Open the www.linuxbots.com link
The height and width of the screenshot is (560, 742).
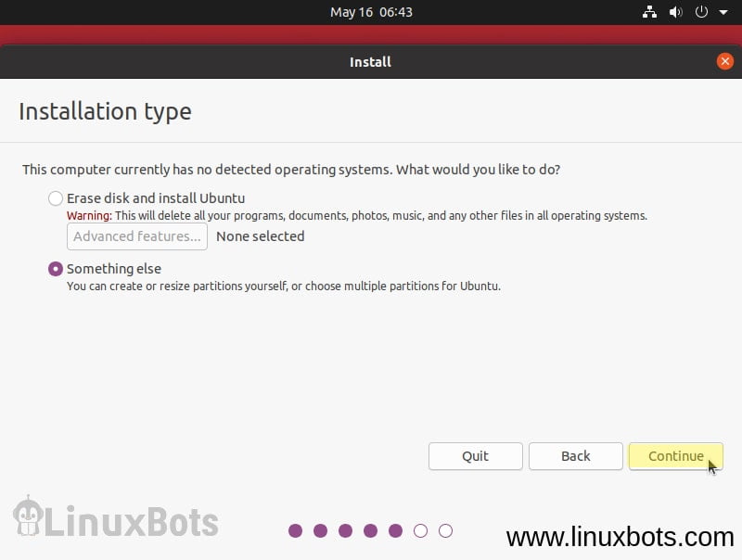620,536
